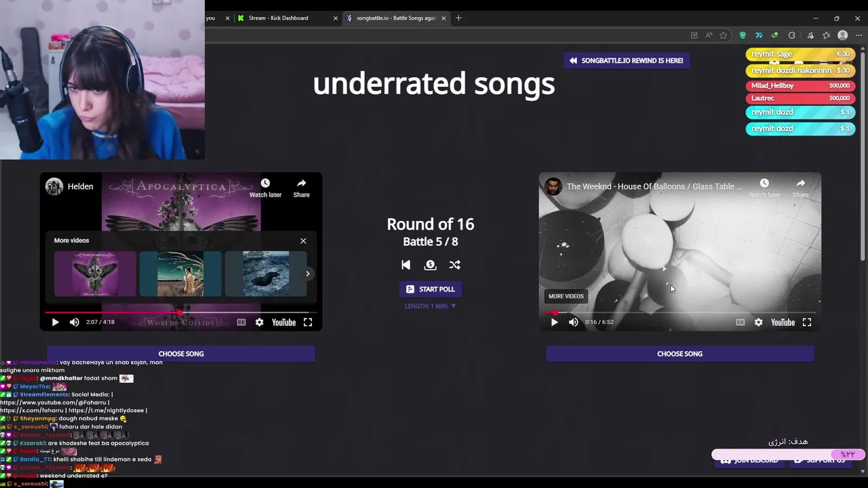Open the poll Length: 1 min. dropdown
Screen dimensions: 868x488
pos(431,306)
